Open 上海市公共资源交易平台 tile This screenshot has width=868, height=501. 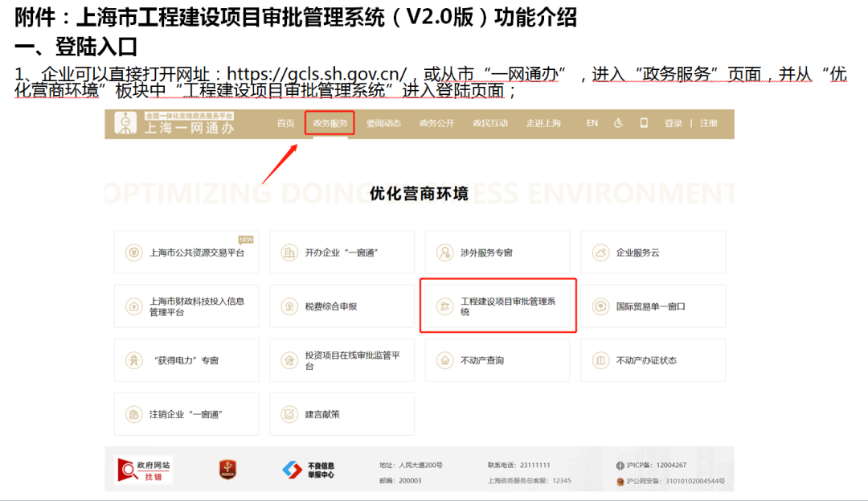coord(186,253)
